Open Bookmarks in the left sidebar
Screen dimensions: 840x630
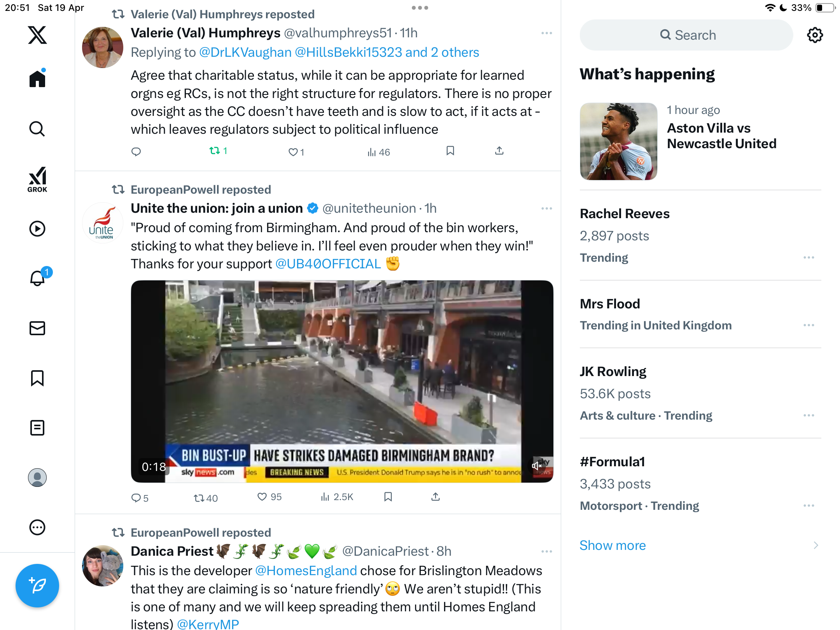click(37, 378)
